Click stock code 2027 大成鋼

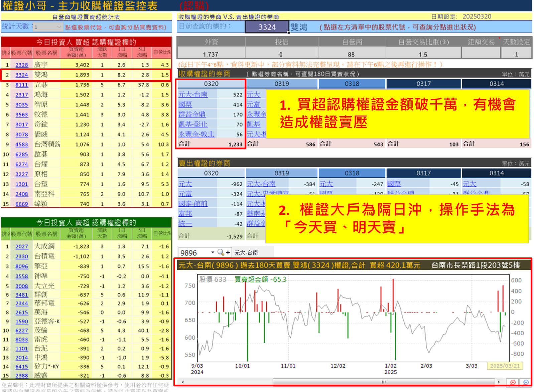coord(22,246)
